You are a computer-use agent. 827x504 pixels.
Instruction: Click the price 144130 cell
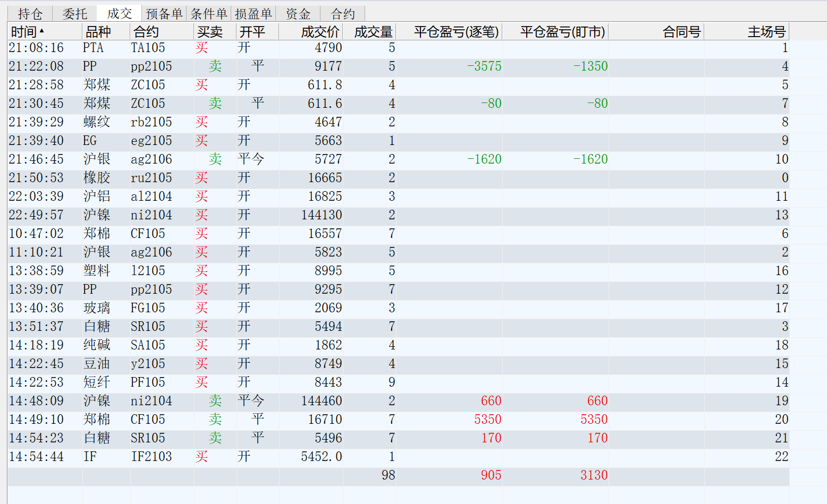click(x=322, y=215)
